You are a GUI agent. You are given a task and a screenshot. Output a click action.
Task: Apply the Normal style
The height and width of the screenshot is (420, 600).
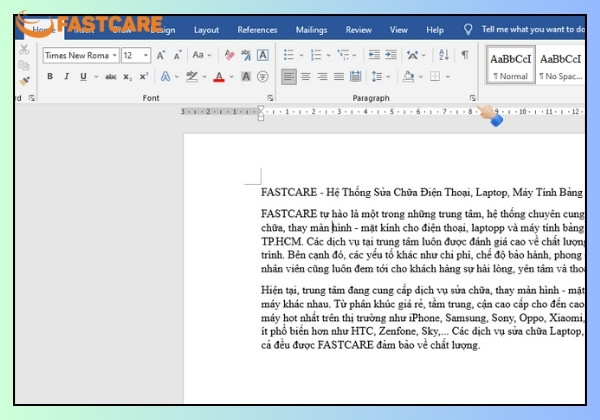[x=511, y=64]
